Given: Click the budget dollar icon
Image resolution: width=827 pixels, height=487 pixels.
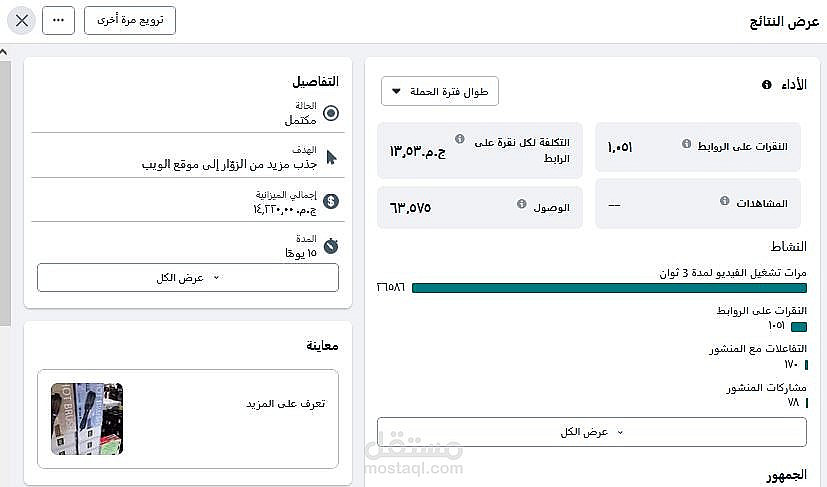Looking at the screenshot, I should point(331,201).
